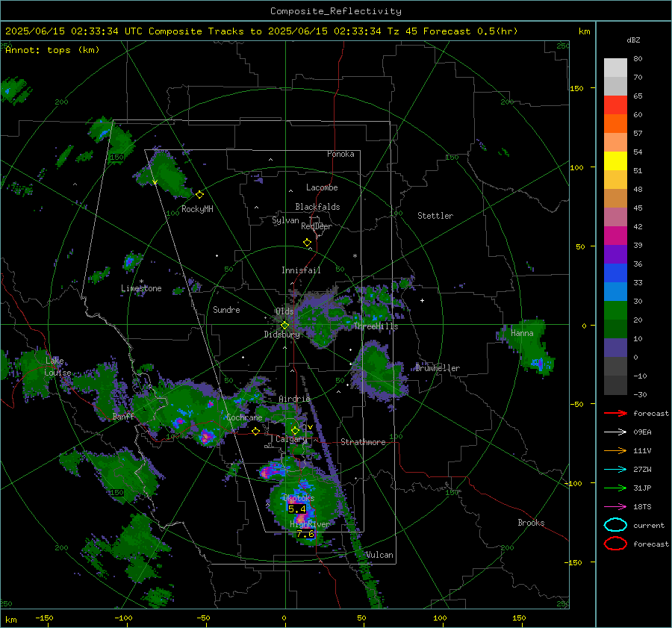
Task: Click the Ponoka label
Action: pyautogui.click(x=340, y=154)
